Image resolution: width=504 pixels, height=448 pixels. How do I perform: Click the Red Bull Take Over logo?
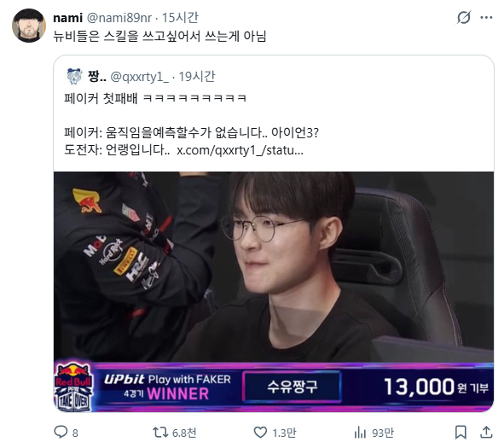(x=73, y=387)
